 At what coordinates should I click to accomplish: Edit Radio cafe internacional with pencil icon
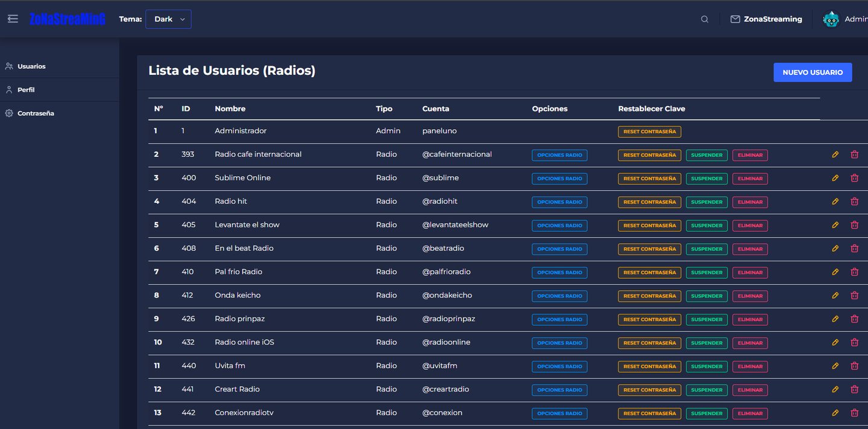click(835, 154)
